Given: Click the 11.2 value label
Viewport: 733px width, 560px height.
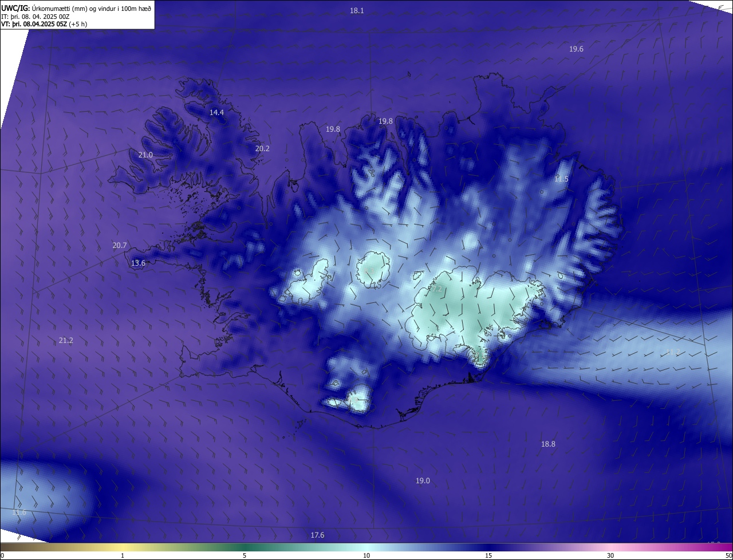Looking at the screenshot, I should 672,352.
